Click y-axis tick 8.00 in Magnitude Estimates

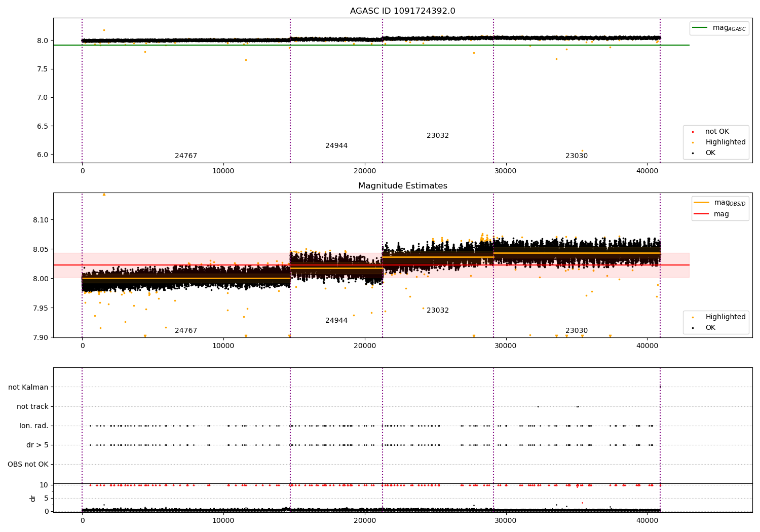pyautogui.click(x=41, y=279)
